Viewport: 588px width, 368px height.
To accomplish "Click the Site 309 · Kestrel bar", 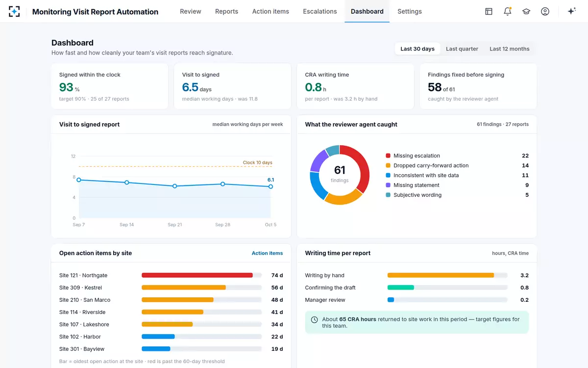I will 184,288.
